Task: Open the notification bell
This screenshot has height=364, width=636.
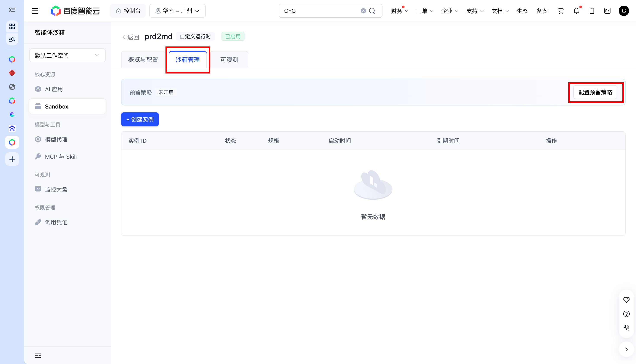Action: pos(576,11)
